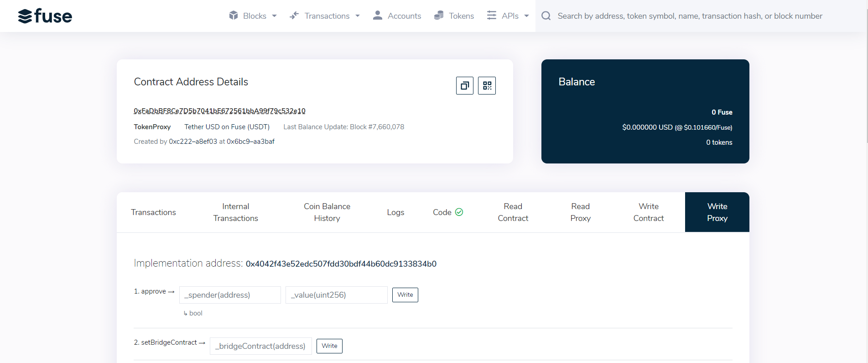Show the address QR code

tap(487, 85)
